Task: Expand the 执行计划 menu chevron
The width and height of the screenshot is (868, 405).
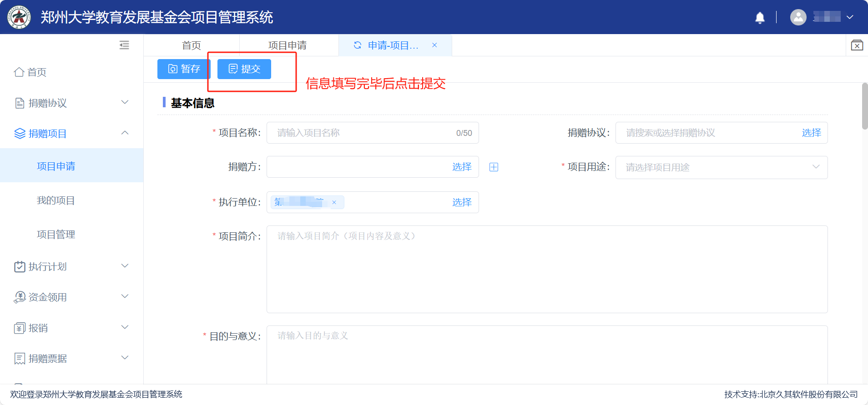Action: point(125,266)
